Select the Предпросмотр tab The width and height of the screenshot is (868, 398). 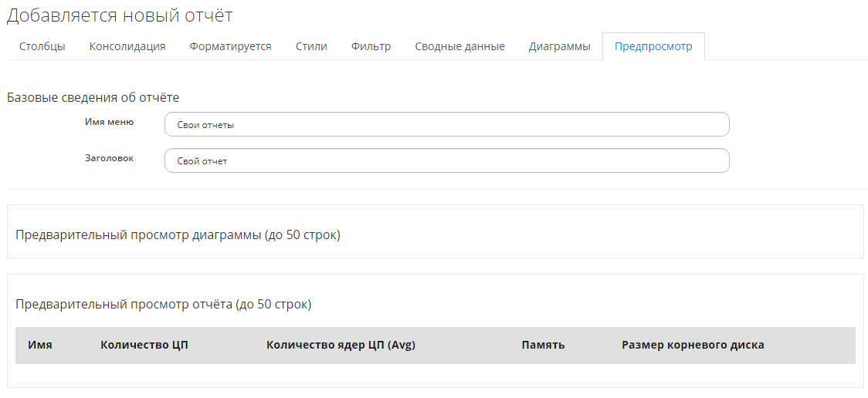[653, 46]
